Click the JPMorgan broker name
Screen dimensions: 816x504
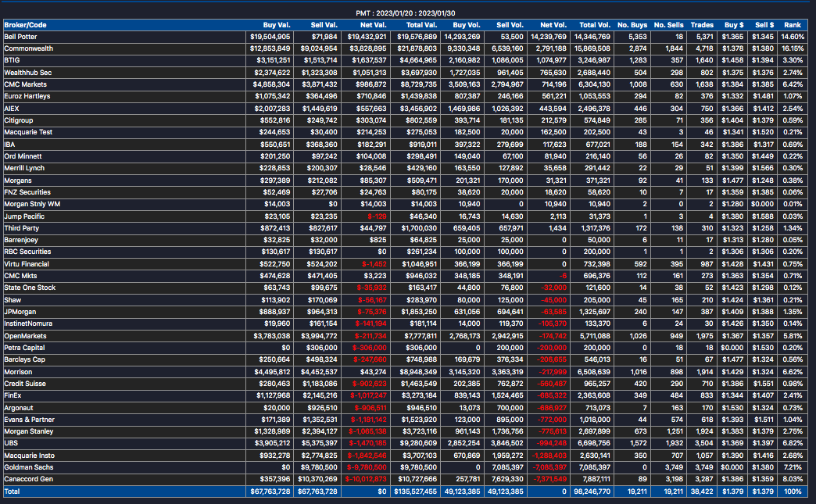20,312
